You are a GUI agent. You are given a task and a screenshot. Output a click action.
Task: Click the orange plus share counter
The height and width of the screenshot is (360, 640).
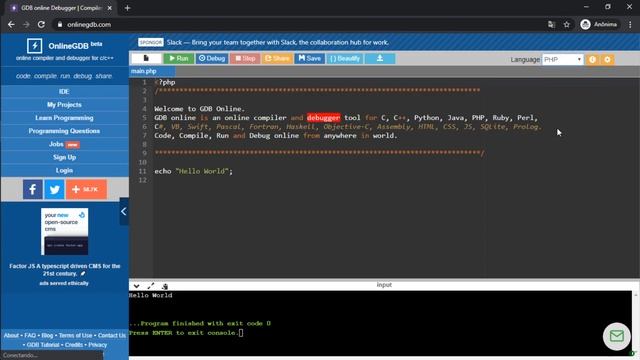point(86,189)
